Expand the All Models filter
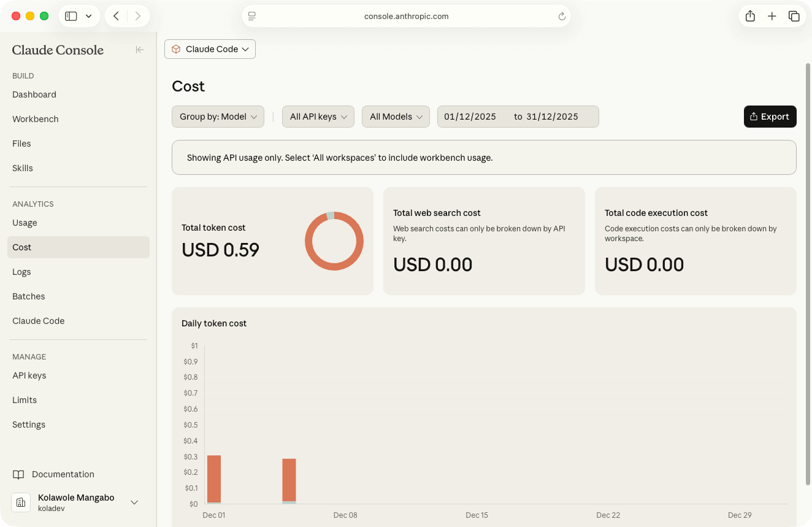Screen dimensions: 812x527 (396, 117)
